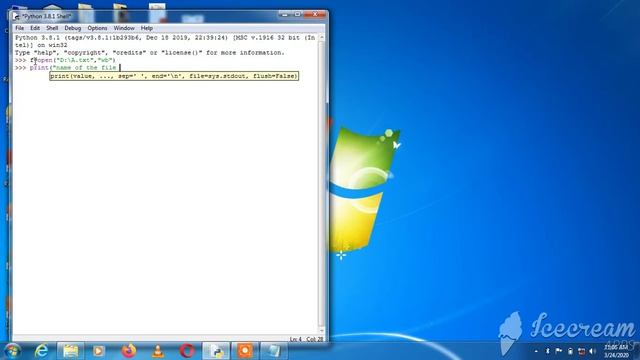Open the orange screen recorder taskbar icon

point(245,351)
